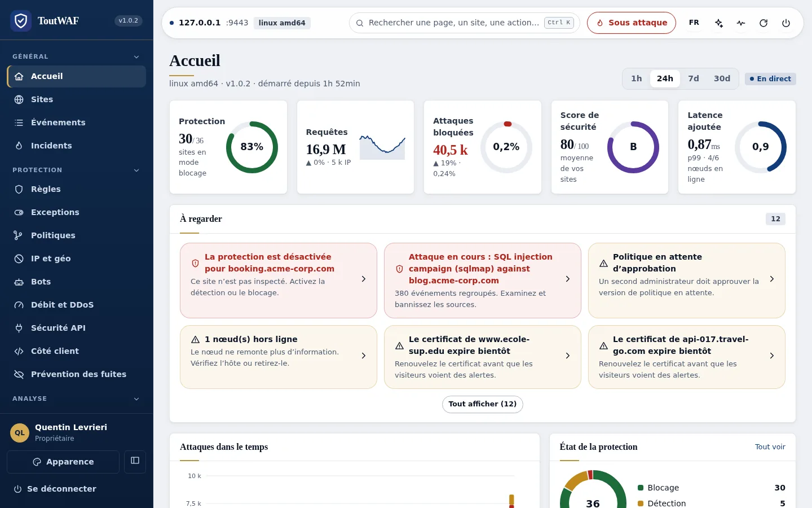Select the 24h time range tab
Screen dimensions: 812x508
pos(665,78)
